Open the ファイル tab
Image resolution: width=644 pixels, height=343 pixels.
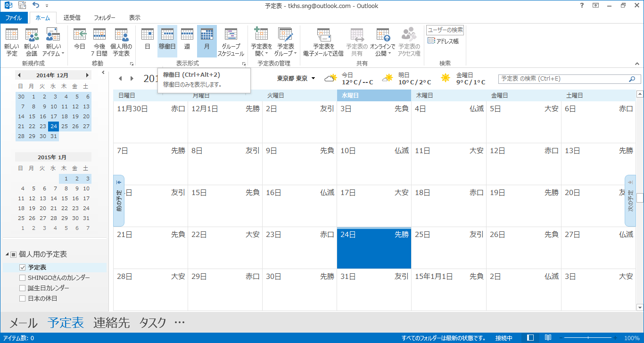point(13,17)
